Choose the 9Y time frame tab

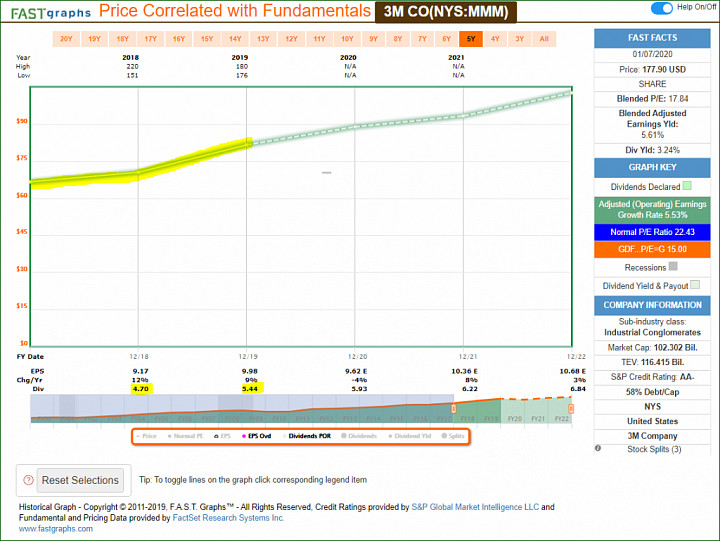374,39
